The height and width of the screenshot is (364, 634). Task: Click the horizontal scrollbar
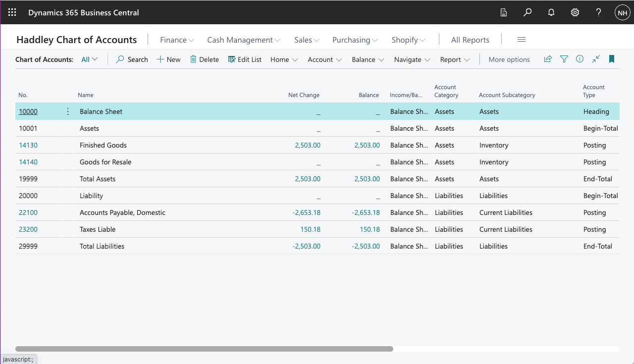204,349
